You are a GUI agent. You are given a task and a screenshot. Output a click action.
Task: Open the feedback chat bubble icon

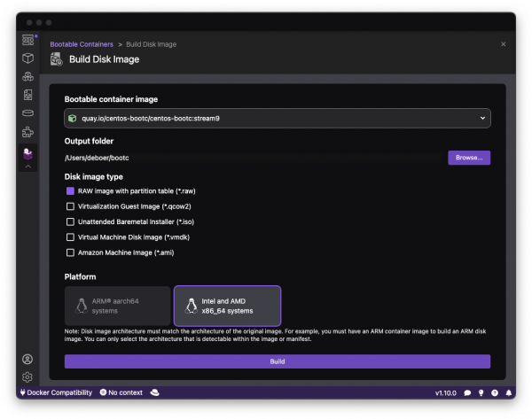tap(467, 393)
